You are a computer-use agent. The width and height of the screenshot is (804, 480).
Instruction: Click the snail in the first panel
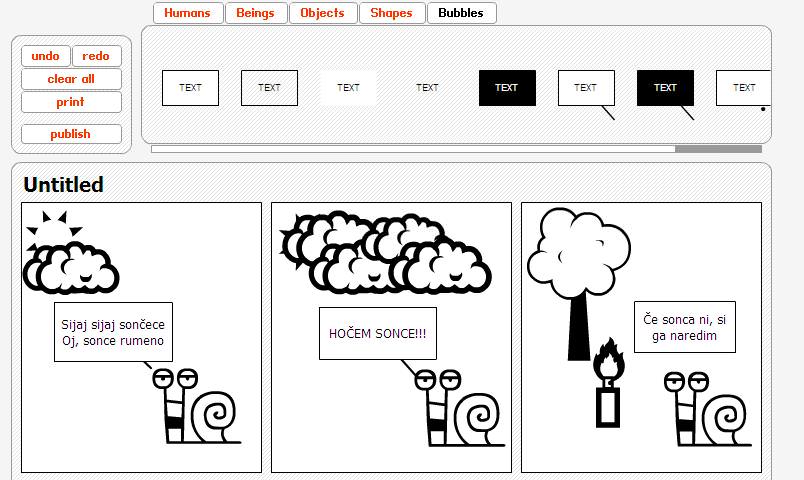click(200, 406)
